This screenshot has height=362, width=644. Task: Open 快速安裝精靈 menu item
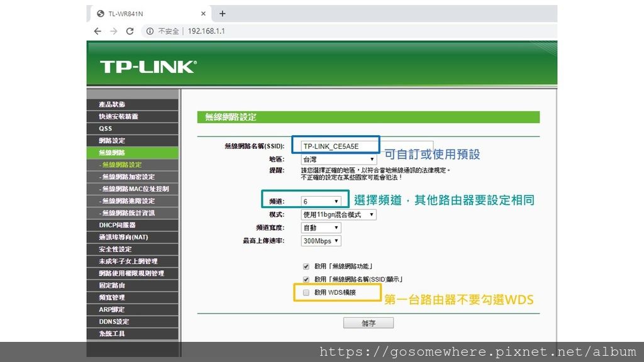click(x=133, y=116)
